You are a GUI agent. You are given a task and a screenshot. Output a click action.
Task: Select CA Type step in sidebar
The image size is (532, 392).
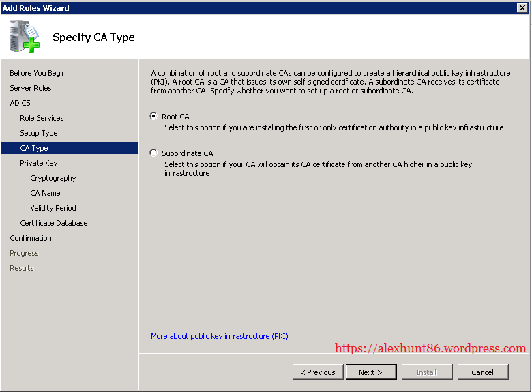34,148
